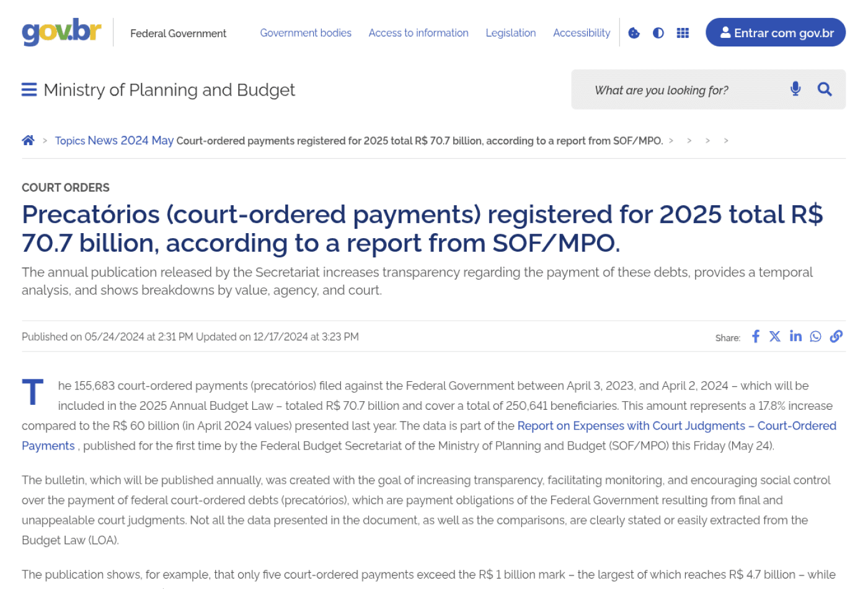Click the cookie settings icon
This screenshot has height=589, width=868.
634,32
